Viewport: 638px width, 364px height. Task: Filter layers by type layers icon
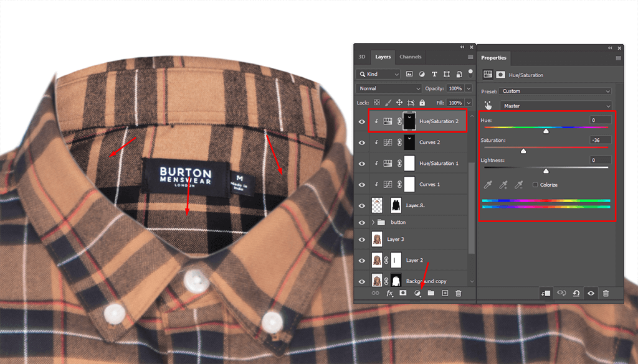(434, 74)
